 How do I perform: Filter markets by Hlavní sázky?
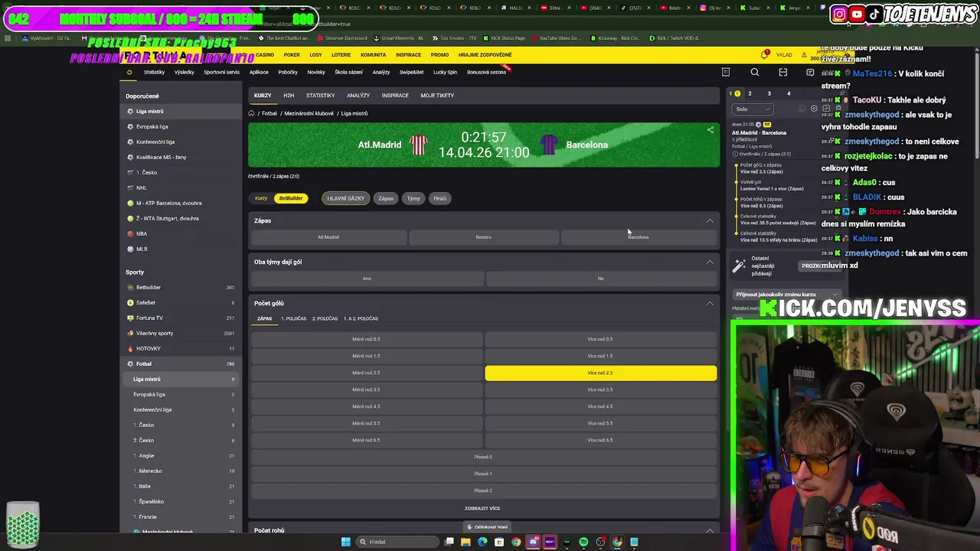[346, 198]
